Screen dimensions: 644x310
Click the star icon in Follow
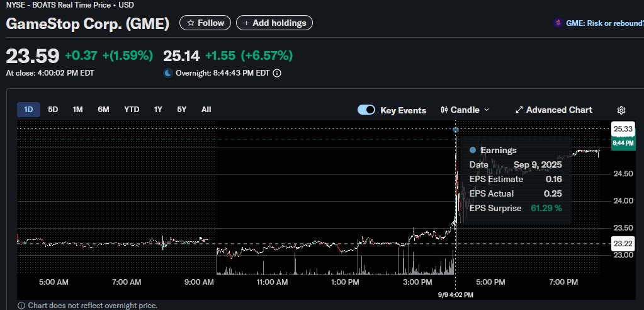pos(191,23)
